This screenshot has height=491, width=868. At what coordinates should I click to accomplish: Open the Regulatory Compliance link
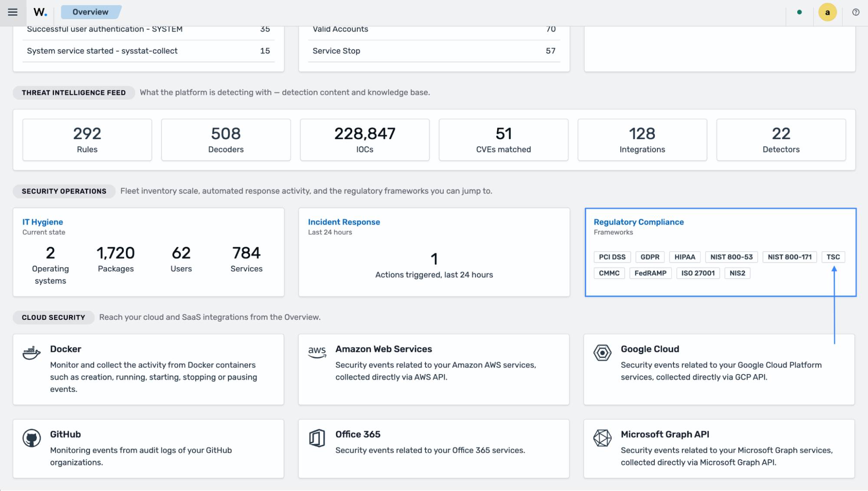[x=639, y=222]
